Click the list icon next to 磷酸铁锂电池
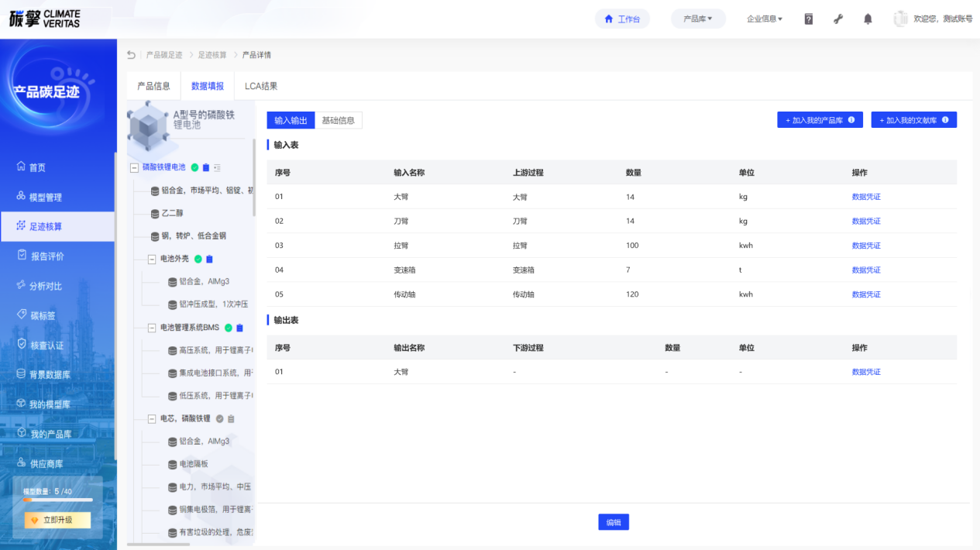The width and height of the screenshot is (980, 550). (217, 167)
